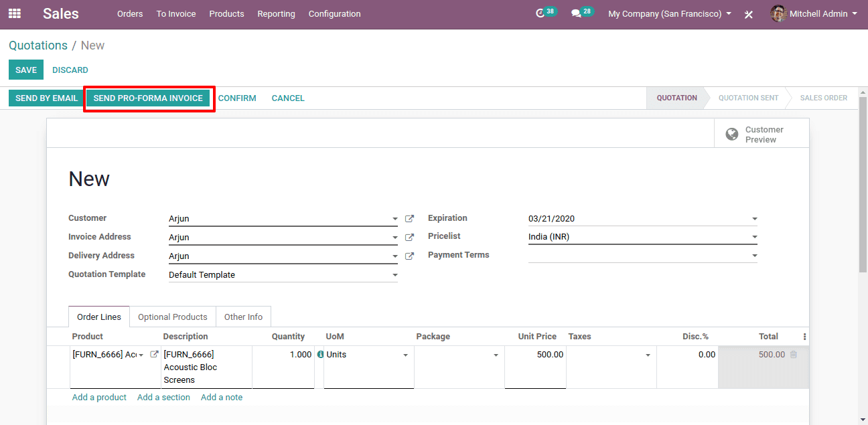Click the developer tools icon in navbar
Viewport: 868px width, 425px height.
(749, 14)
